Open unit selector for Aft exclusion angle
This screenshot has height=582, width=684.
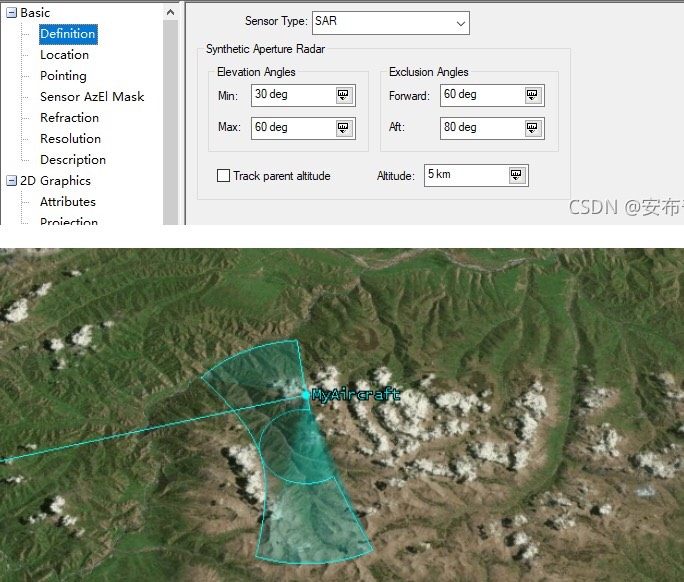click(533, 128)
